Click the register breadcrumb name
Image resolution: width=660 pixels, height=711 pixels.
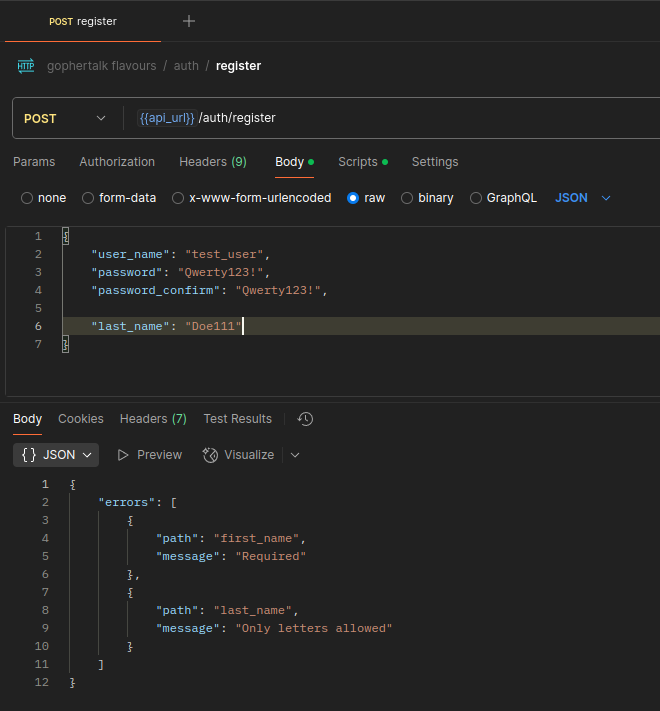coord(238,66)
